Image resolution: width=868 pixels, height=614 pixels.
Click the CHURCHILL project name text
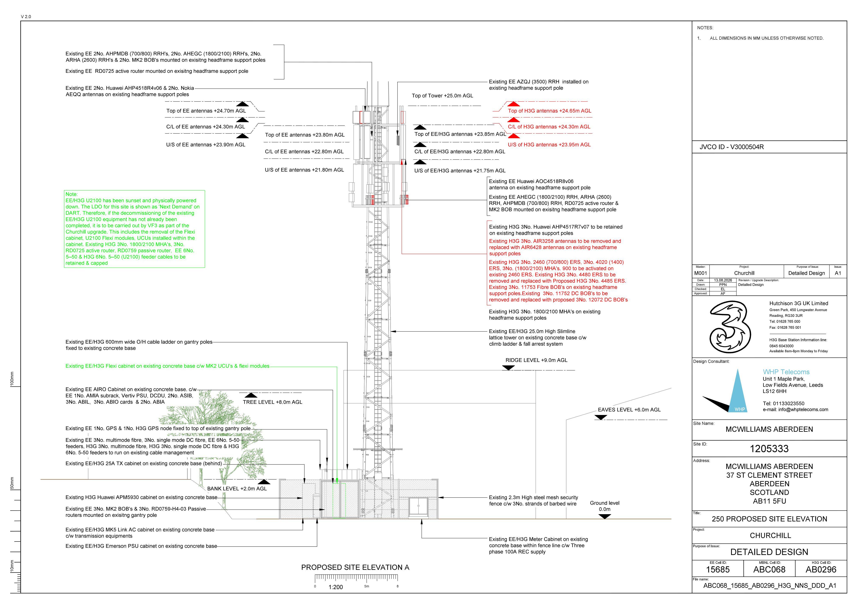(771, 536)
